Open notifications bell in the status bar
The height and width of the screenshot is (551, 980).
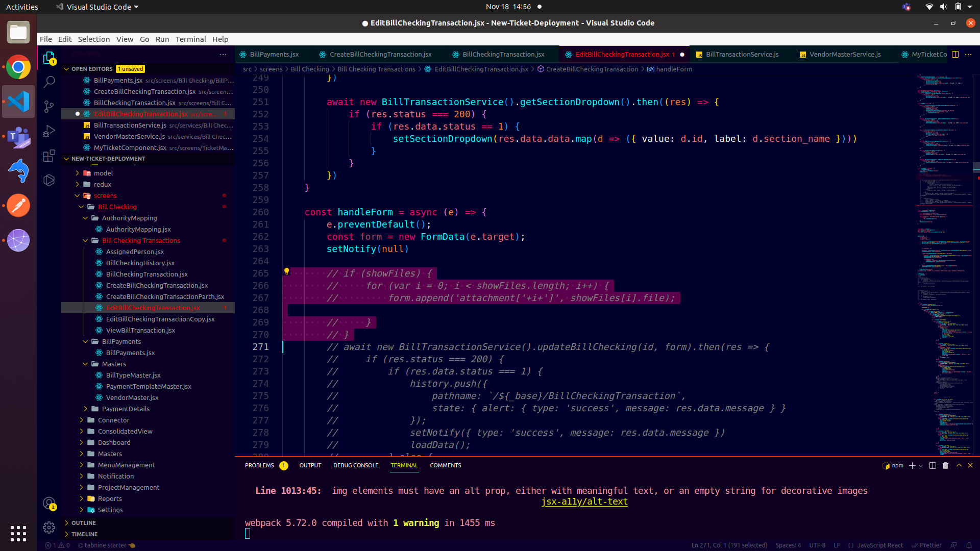click(969, 545)
